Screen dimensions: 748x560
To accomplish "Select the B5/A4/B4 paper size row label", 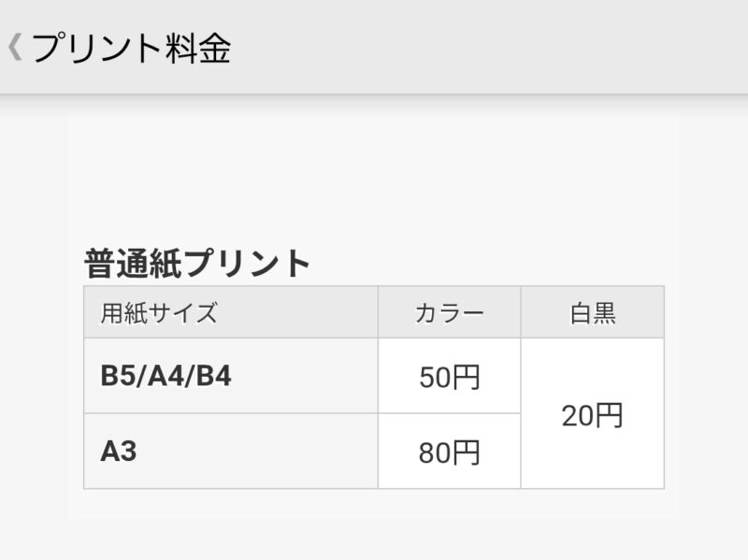I will [166, 376].
